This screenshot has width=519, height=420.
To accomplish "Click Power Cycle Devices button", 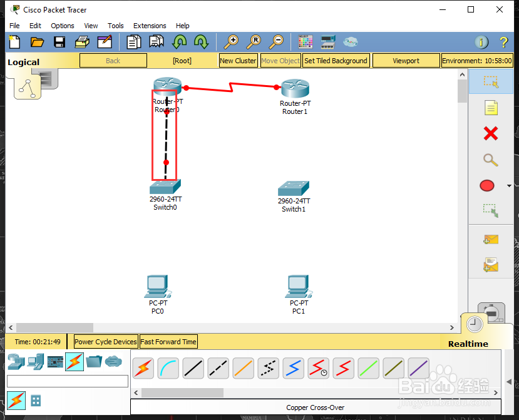I will pos(106,342).
